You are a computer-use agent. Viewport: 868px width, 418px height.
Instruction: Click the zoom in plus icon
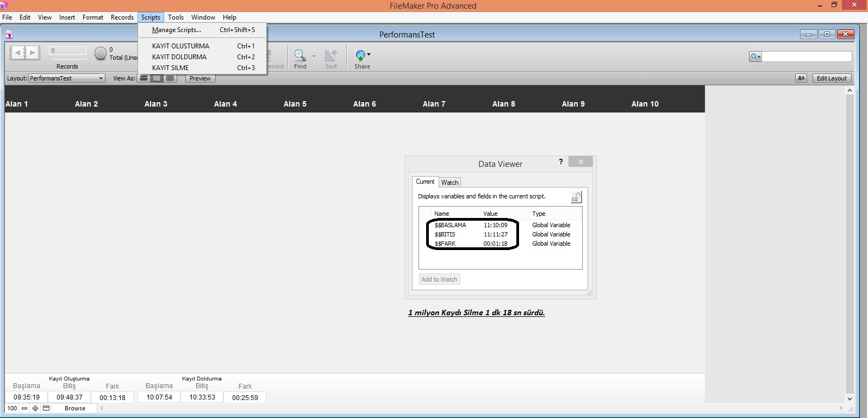pyautogui.click(x=35, y=408)
